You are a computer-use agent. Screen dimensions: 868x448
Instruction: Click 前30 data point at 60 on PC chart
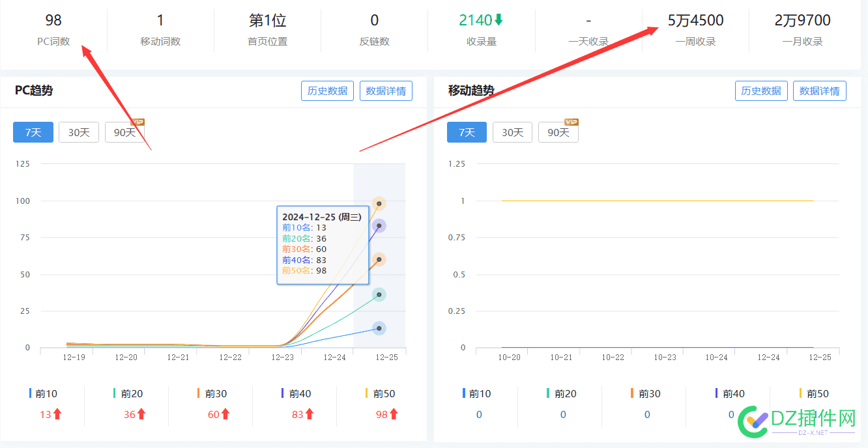(379, 259)
